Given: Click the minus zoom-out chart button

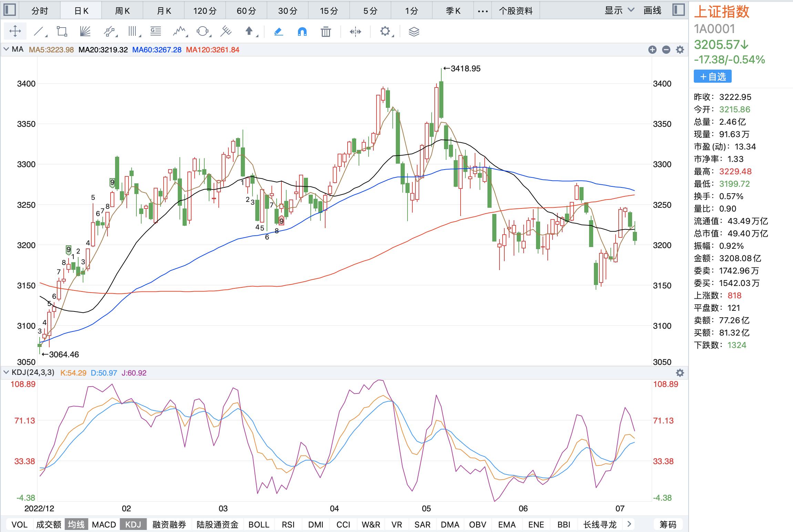Looking at the screenshot, I should click(666, 50).
